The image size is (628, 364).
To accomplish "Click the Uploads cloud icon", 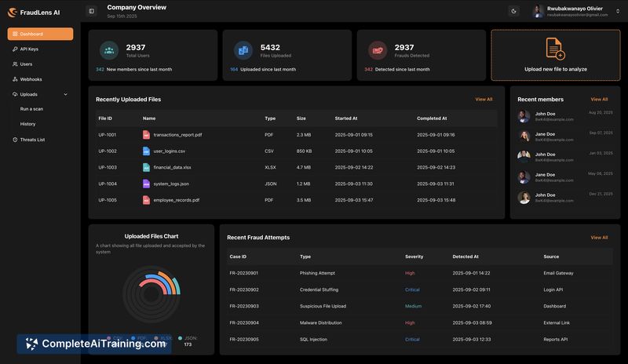I will [x=15, y=94].
